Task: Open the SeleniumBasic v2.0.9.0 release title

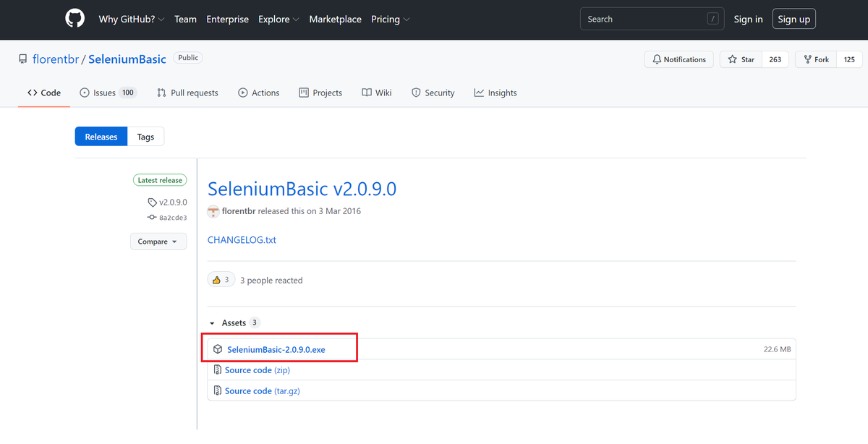Action: 302,189
